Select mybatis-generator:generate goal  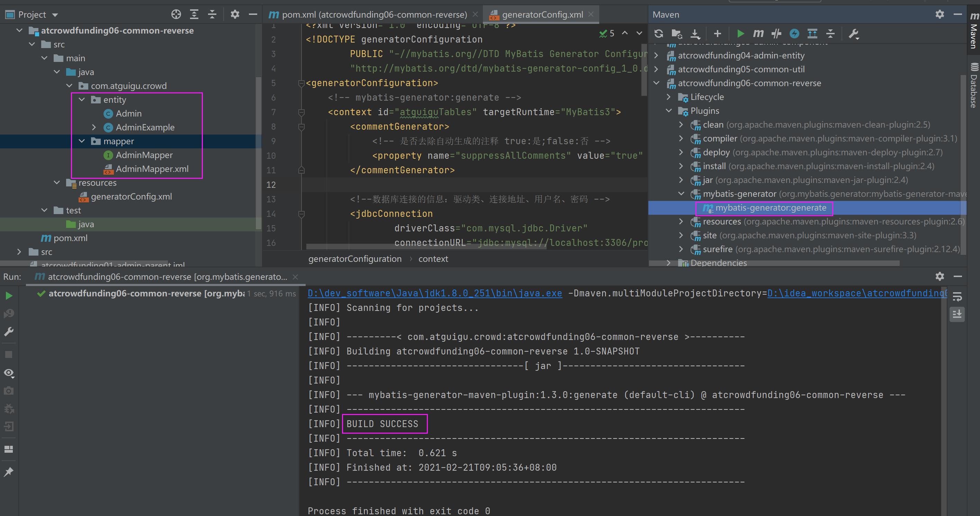[771, 208]
